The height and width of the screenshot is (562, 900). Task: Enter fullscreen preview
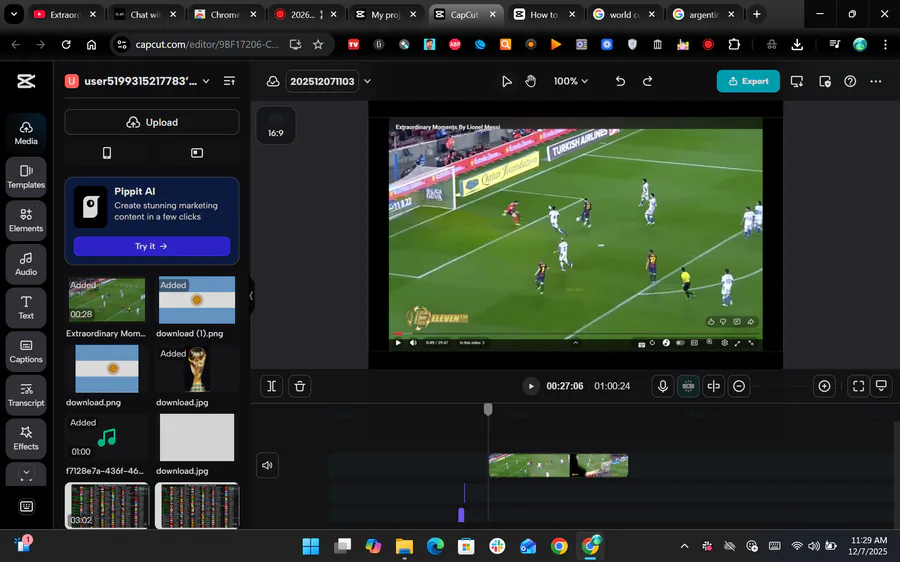859,386
